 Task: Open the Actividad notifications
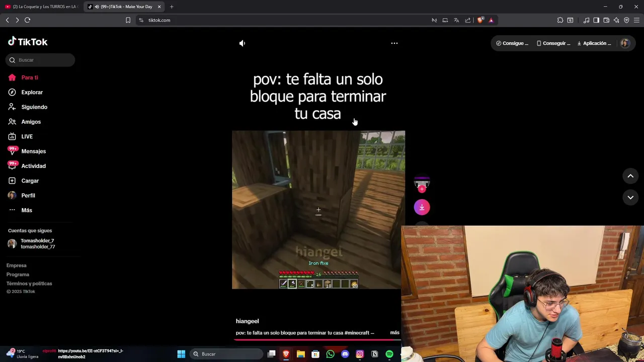pos(33,166)
